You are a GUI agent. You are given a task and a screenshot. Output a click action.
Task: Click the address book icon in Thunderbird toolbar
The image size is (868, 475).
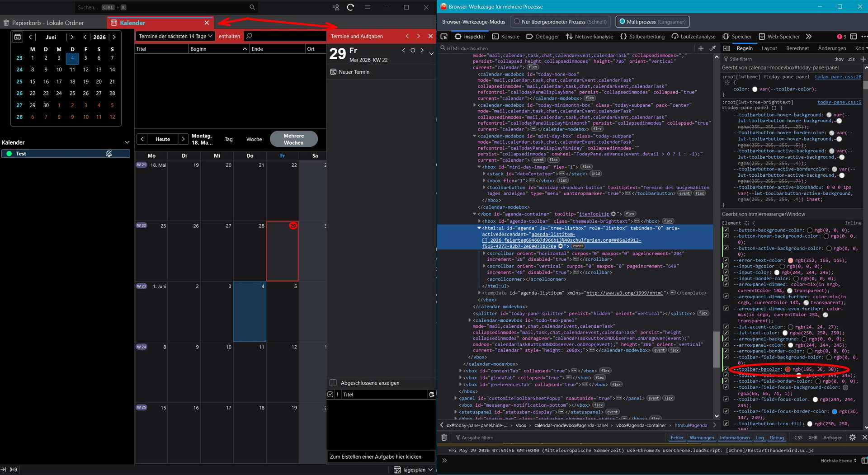tap(336, 7)
